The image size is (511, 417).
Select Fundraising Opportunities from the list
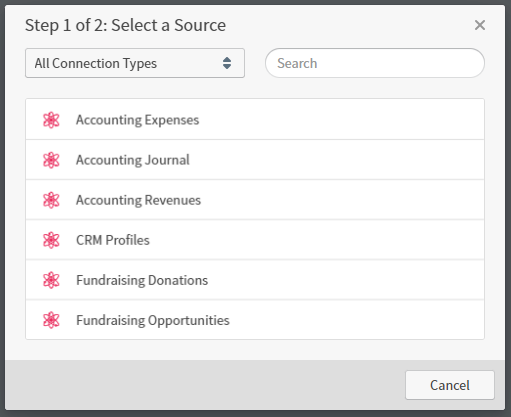point(255,320)
